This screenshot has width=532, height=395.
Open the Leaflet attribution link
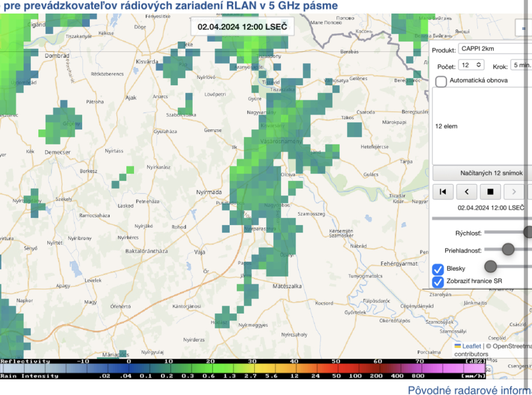(472, 346)
